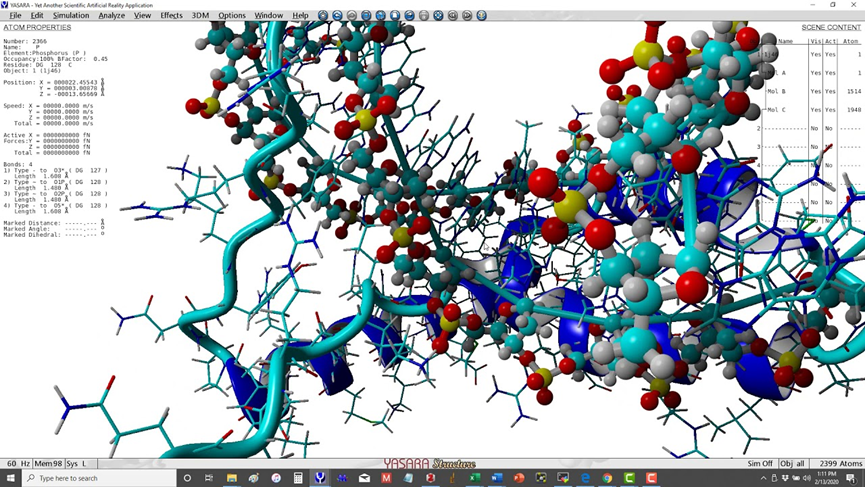
Task: Toggle Vis Yes for Mol B
Action: pos(815,91)
